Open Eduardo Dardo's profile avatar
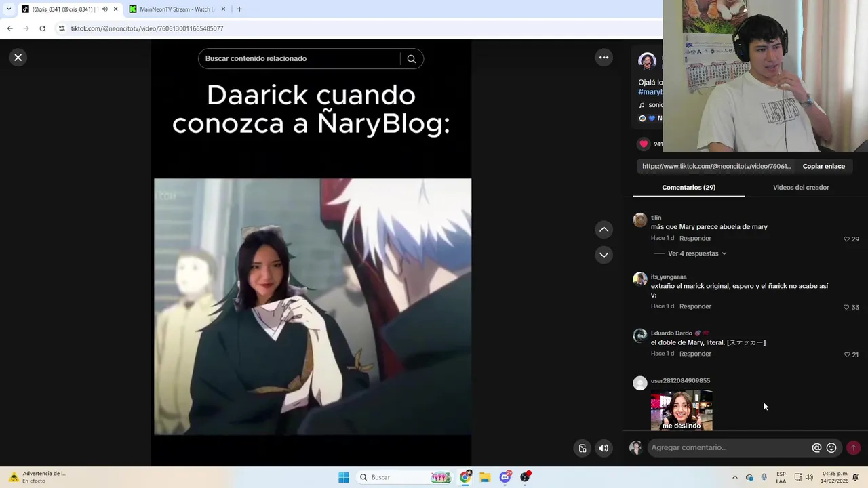This screenshot has width=868, height=488. [639, 335]
